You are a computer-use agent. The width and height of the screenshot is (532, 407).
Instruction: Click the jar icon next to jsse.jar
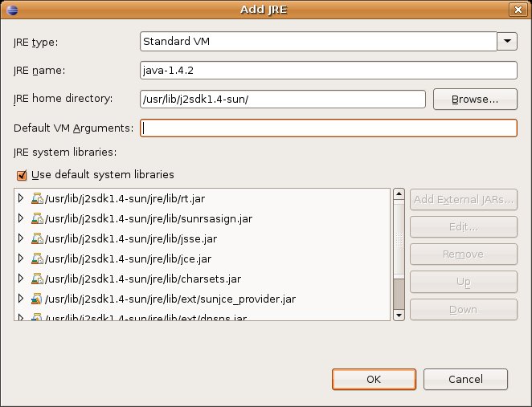(37, 238)
